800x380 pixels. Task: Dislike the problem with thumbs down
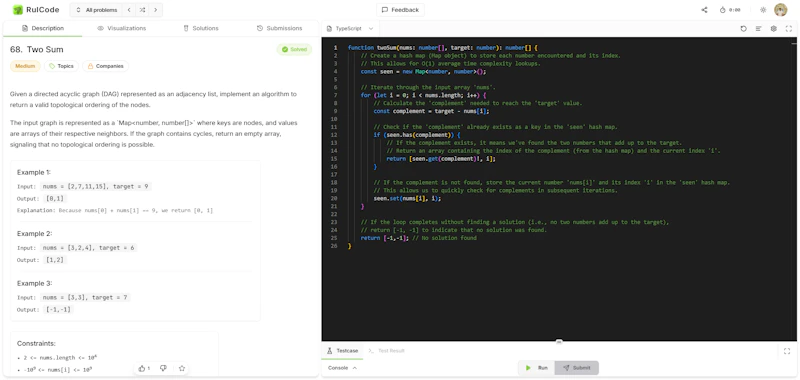tap(163, 368)
